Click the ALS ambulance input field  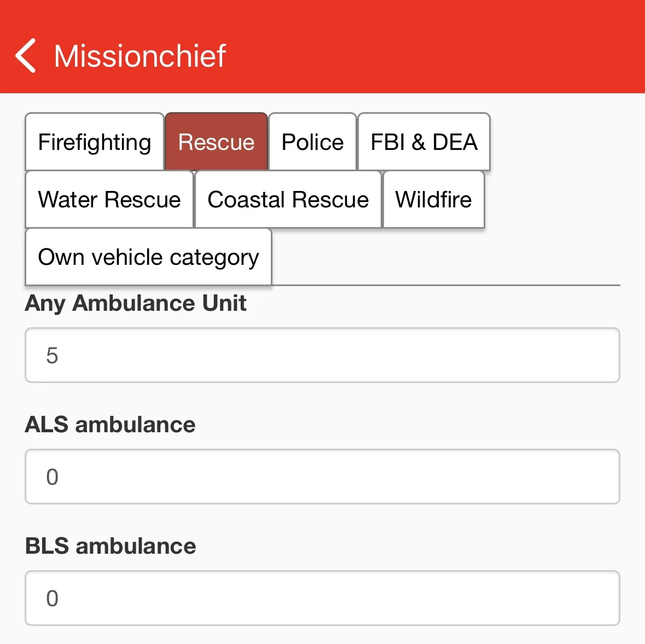click(x=323, y=477)
